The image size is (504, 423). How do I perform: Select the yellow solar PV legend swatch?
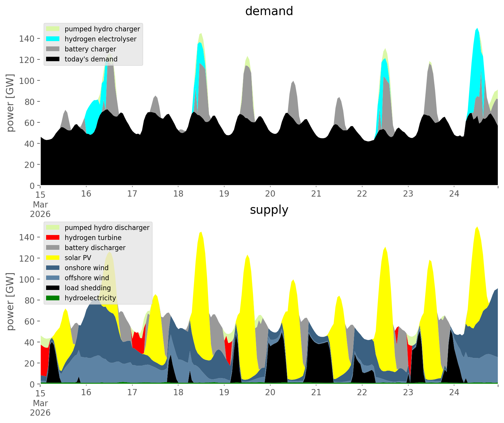(x=53, y=258)
